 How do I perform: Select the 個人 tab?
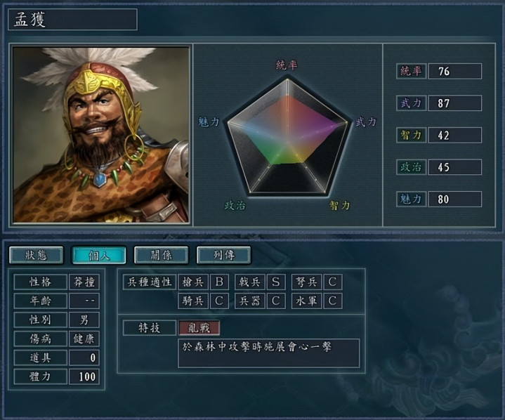[98, 255]
